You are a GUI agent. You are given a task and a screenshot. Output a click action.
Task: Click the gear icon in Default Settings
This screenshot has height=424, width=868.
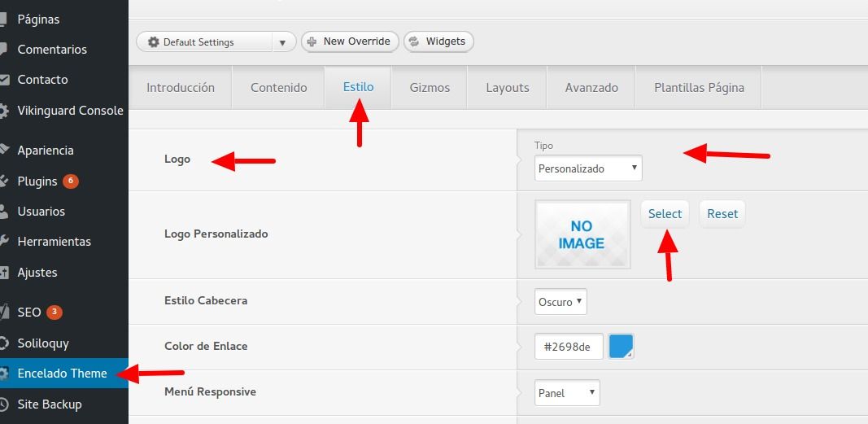pyautogui.click(x=153, y=42)
